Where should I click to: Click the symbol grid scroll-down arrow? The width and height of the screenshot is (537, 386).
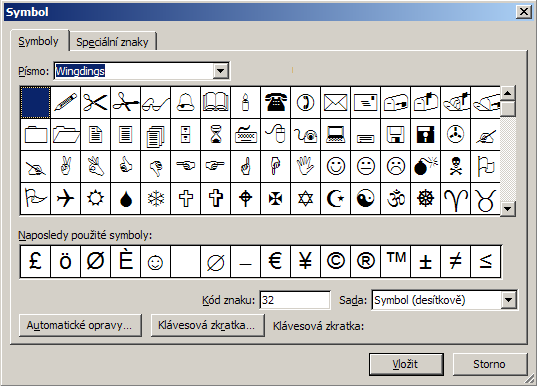pyautogui.click(x=508, y=208)
